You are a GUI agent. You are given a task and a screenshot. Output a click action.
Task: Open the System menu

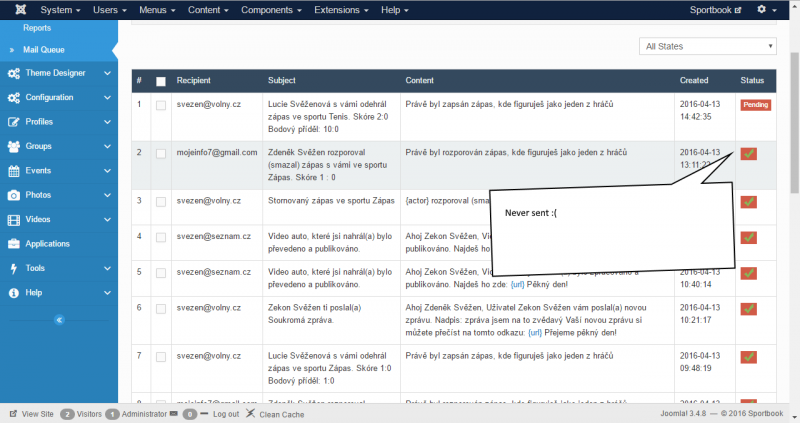(x=60, y=10)
